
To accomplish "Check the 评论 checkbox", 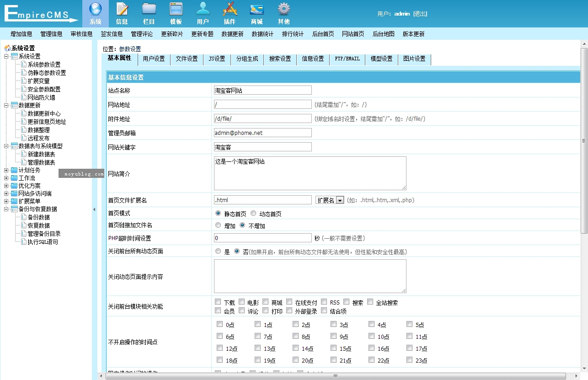I will pyautogui.click(x=242, y=310).
